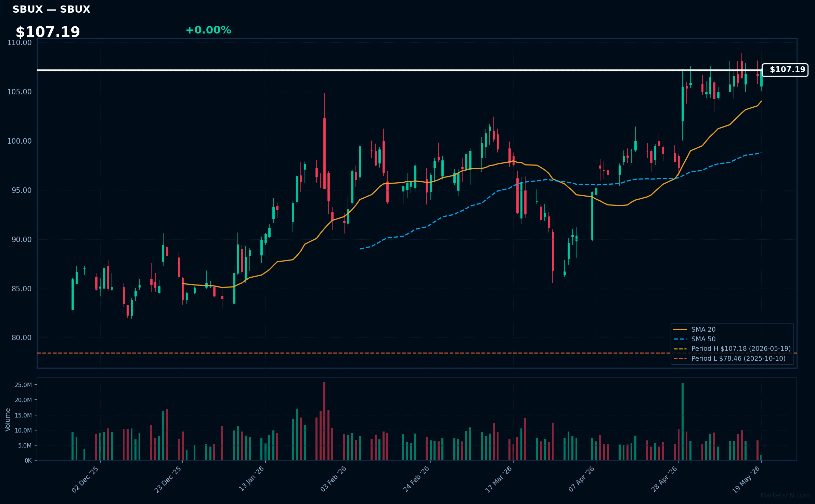Viewport: 815px width, 504px height.
Task: Click the 85.00 price axis label
Action: 22,289
